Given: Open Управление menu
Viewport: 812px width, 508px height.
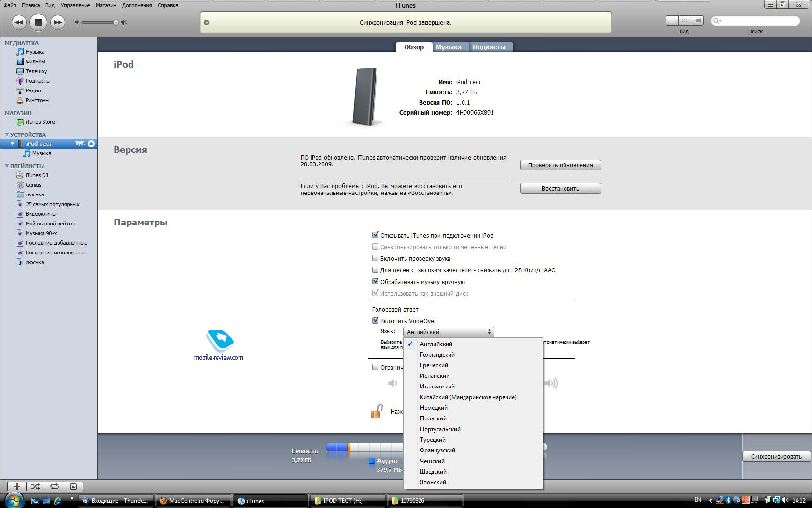Looking at the screenshot, I should pos(75,5).
